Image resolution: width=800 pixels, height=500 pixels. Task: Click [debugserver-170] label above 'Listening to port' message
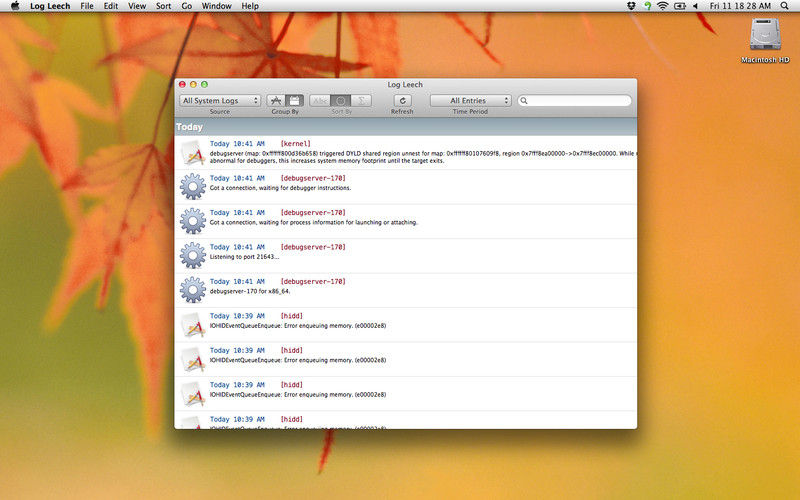(x=313, y=247)
